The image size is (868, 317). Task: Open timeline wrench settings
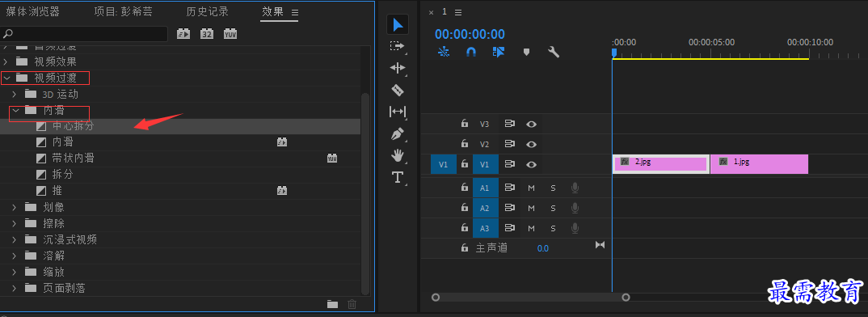pyautogui.click(x=554, y=52)
